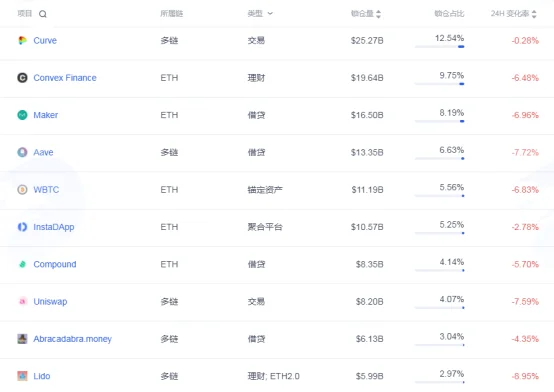Open the Convex Finance project link
Screen dimensions: 554x392
[x=65, y=78]
